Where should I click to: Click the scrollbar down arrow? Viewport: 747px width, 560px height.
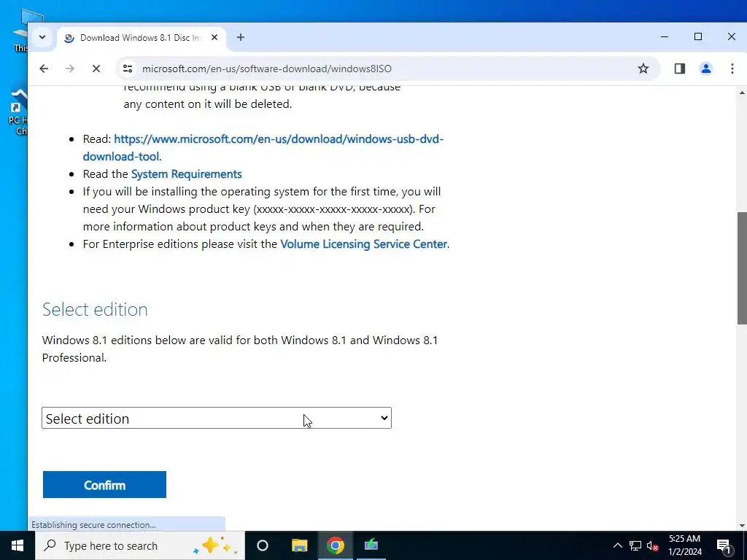click(x=742, y=526)
